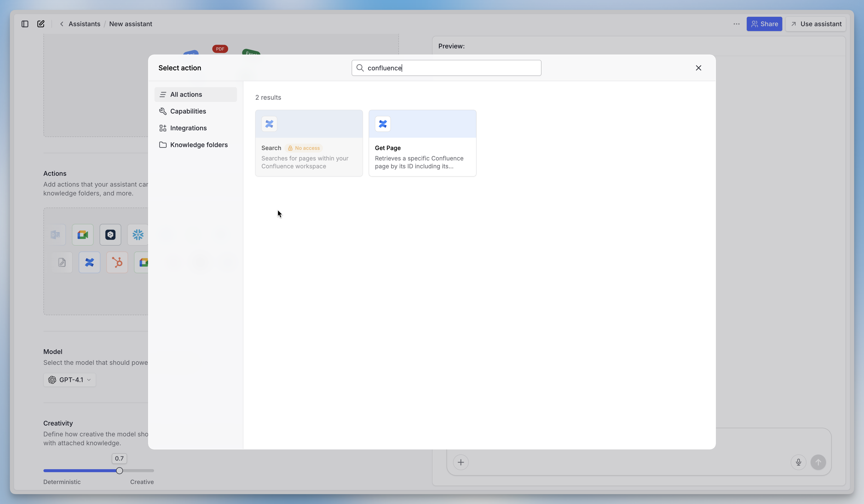Click the All actions list icon
The image size is (864, 504).
click(x=163, y=95)
